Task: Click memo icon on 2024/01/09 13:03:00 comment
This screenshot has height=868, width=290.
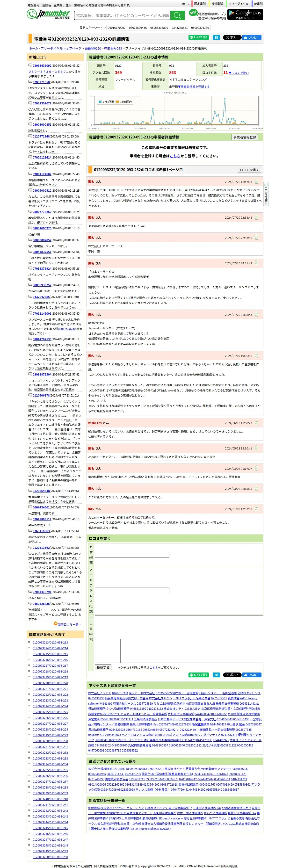Action: click(256, 509)
